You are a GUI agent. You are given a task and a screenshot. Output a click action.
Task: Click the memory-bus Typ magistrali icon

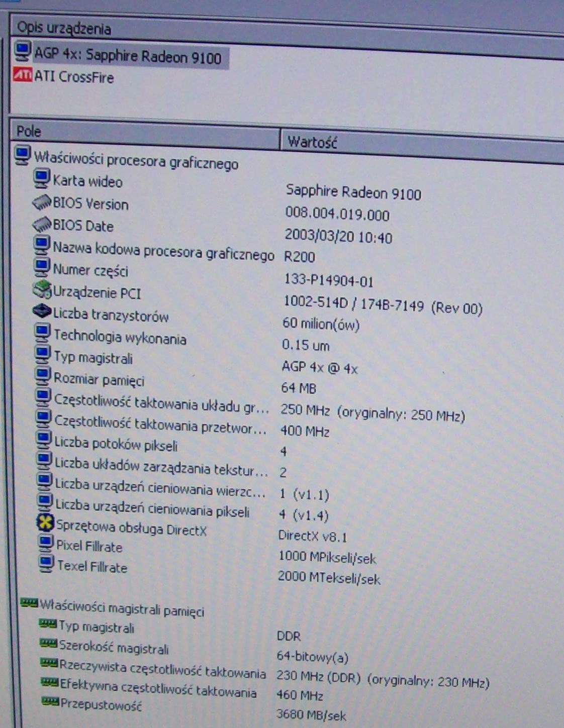48,623
